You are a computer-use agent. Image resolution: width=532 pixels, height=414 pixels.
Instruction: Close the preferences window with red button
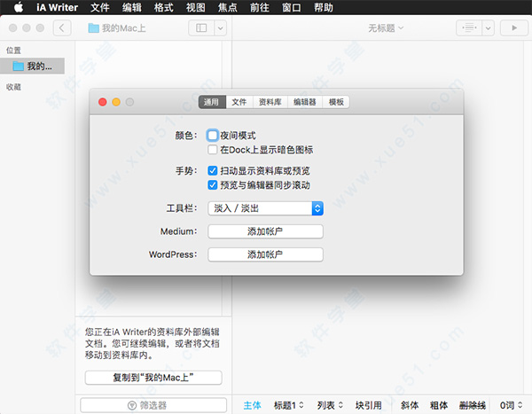point(103,102)
